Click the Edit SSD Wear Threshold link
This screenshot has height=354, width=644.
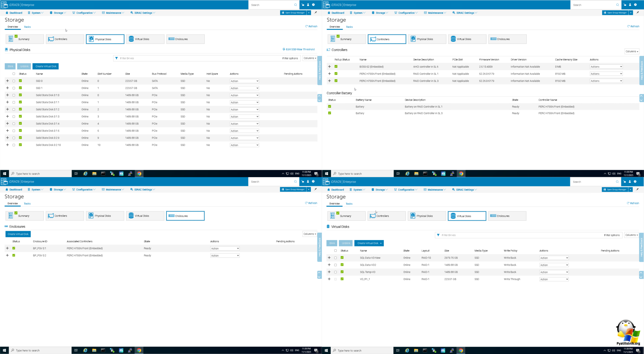click(x=300, y=49)
